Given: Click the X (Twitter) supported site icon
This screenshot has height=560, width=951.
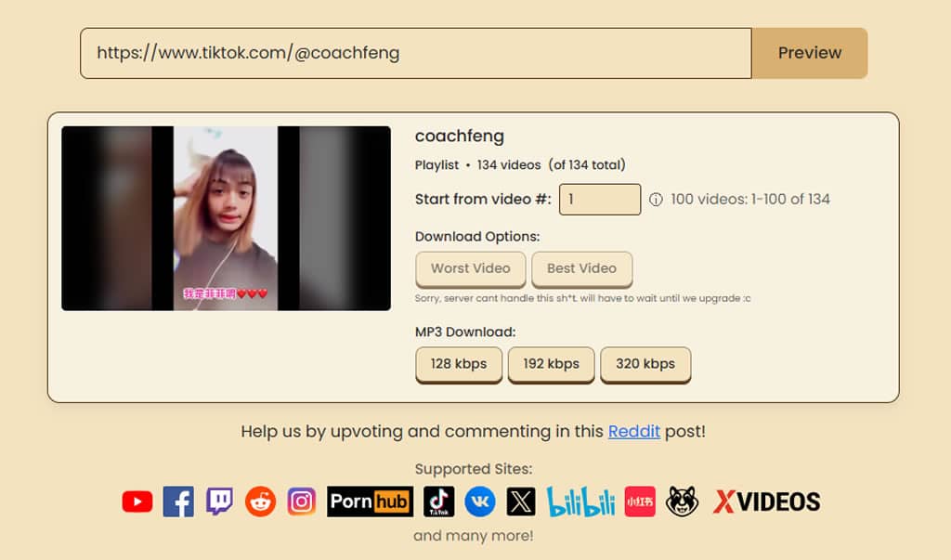Looking at the screenshot, I should click(x=521, y=501).
